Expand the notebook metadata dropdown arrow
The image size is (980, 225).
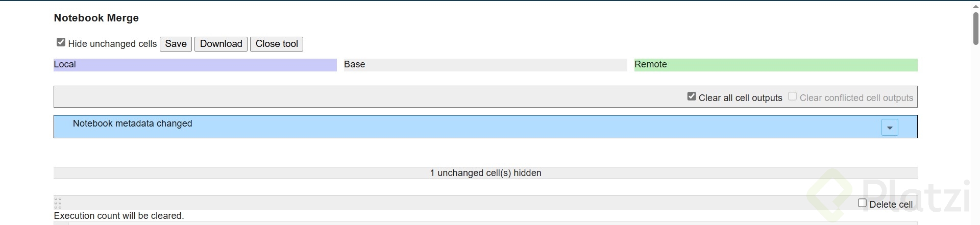point(889,128)
